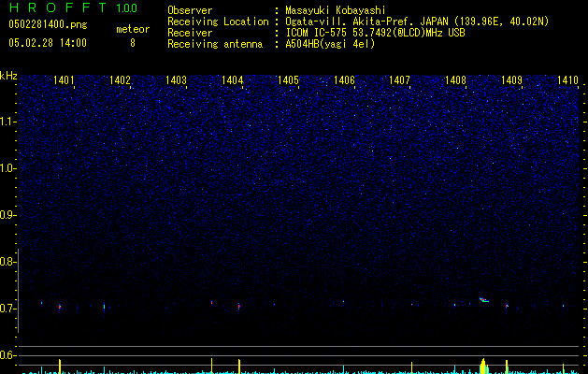Click the 1403 time marker
588x374 pixels.
[176, 79]
